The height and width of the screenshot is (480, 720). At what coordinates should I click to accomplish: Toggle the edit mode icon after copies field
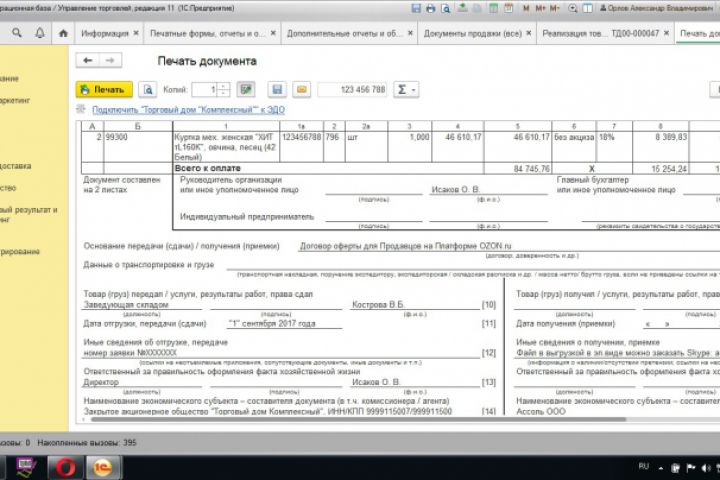[x=246, y=90]
